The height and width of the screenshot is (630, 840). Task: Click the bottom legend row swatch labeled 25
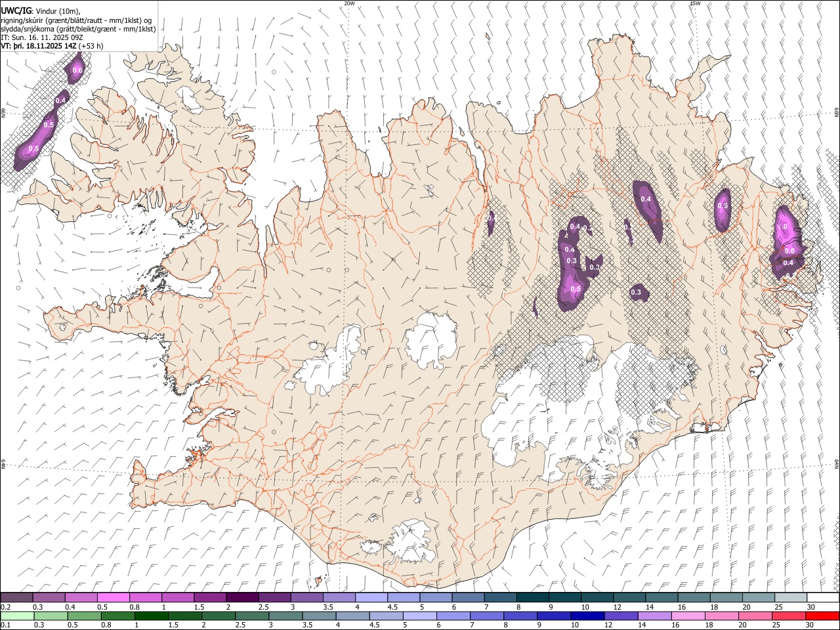(x=789, y=616)
